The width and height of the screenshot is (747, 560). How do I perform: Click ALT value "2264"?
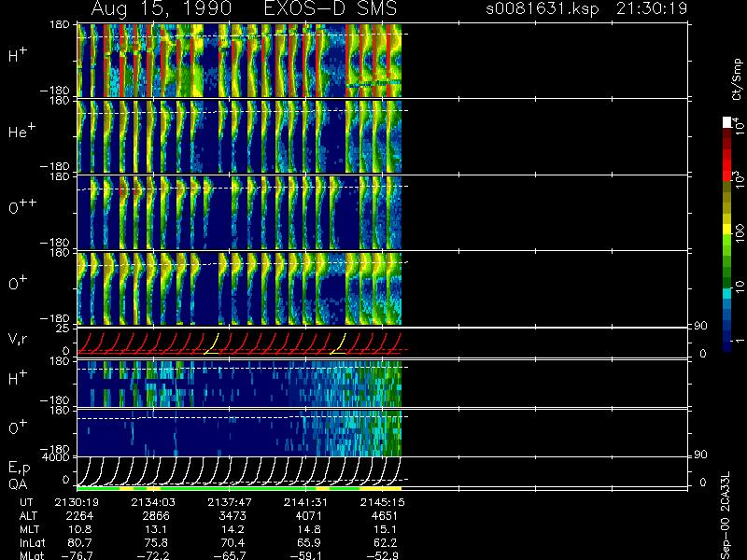[80, 516]
